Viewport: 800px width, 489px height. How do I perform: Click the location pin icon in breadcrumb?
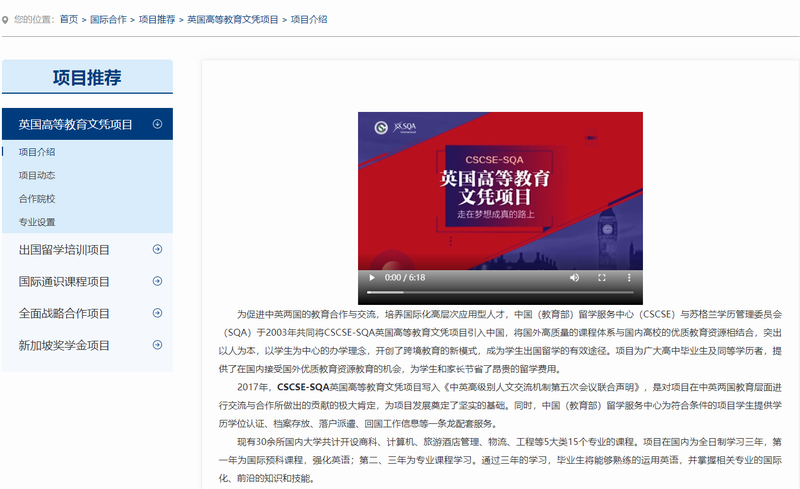pyautogui.click(x=6, y=19)
